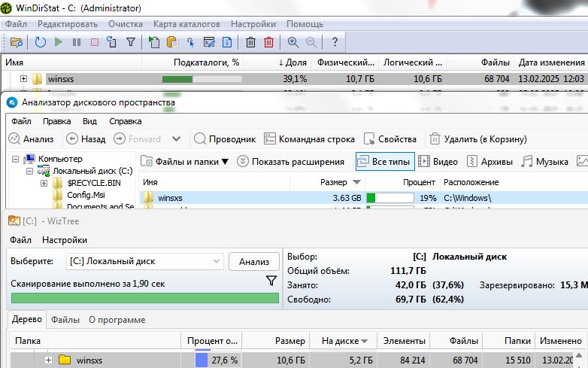The width and height of the screenshot is (588, 368).
Task: Click the Элементы column header in WizTree
Action: click(x=404, y=341)
